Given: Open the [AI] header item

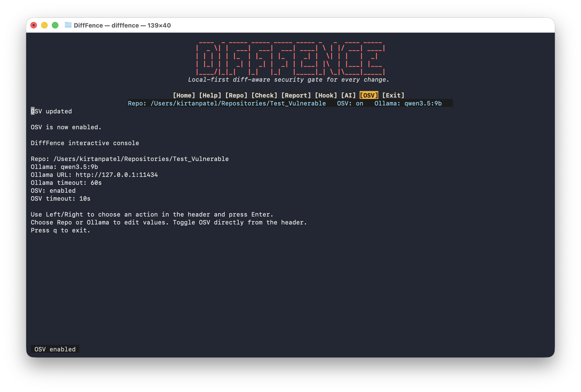Looking at the screenshot, I should point(348,95).
